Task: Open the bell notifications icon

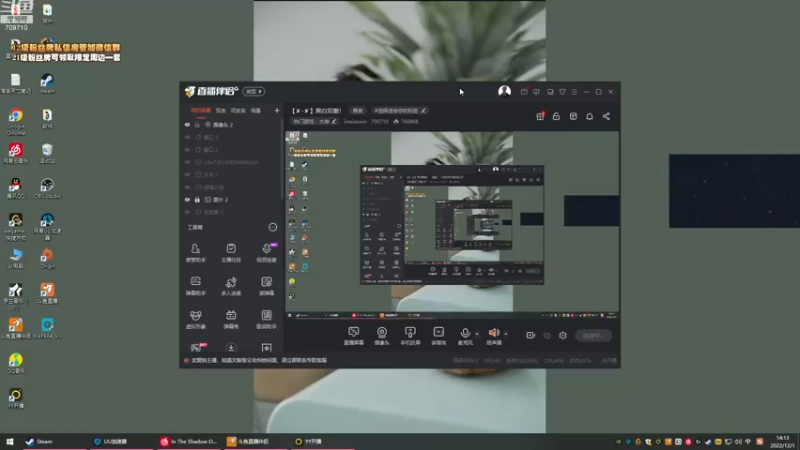Action: coord(589,116)
